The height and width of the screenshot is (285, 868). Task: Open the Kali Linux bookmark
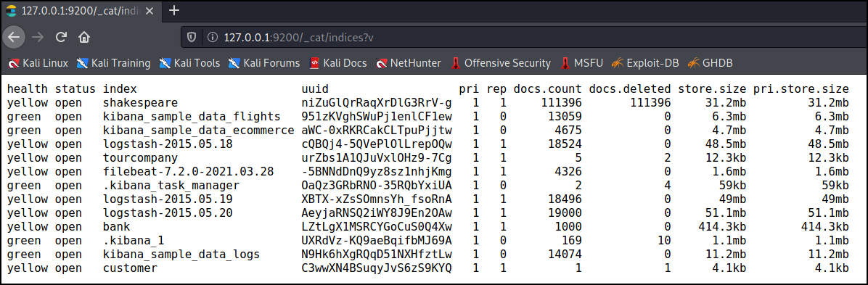tap(38, 63)
